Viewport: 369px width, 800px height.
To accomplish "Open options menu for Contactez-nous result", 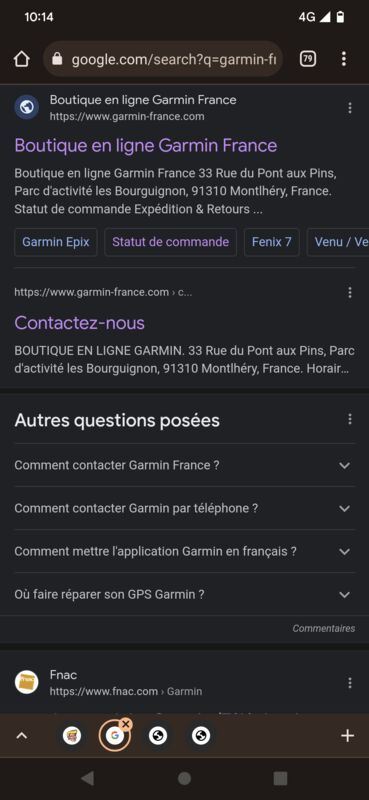I will point(350,292).
